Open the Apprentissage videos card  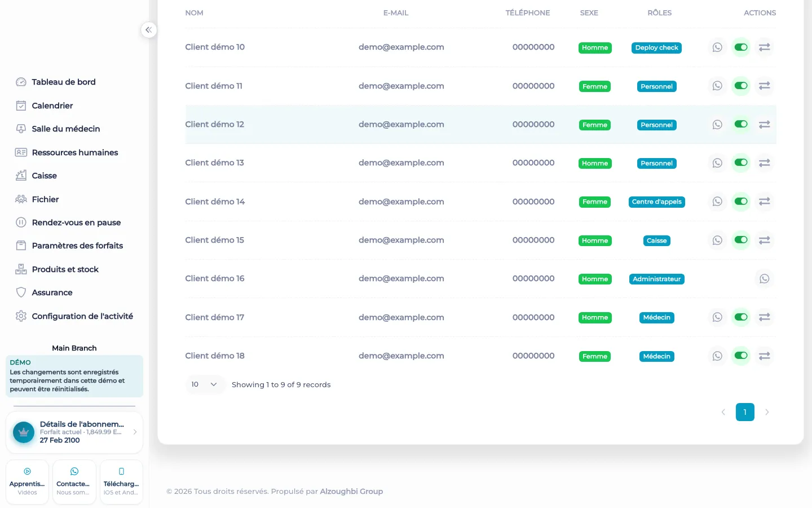(x=27, y=482)
